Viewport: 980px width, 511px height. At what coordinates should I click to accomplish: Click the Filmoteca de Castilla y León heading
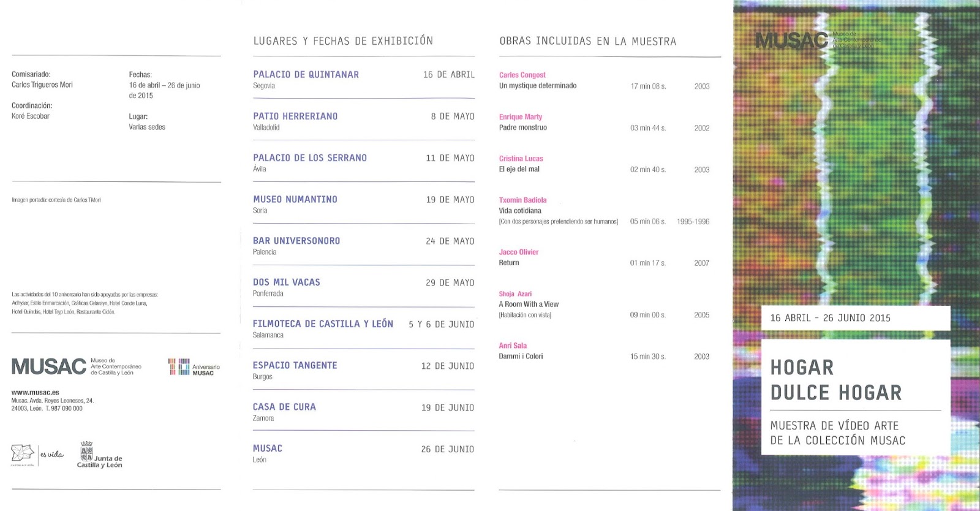coord(323,324)
